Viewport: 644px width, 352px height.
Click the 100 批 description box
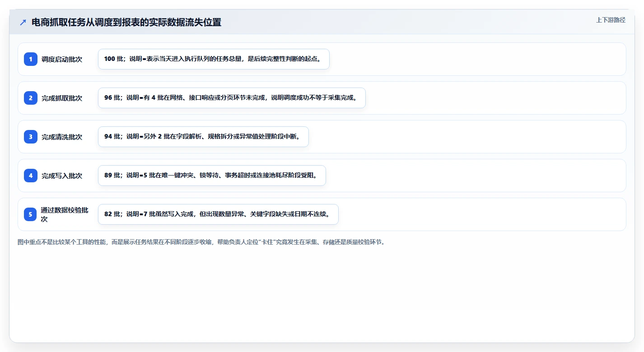pyautogui.click(x=214, y=59)
